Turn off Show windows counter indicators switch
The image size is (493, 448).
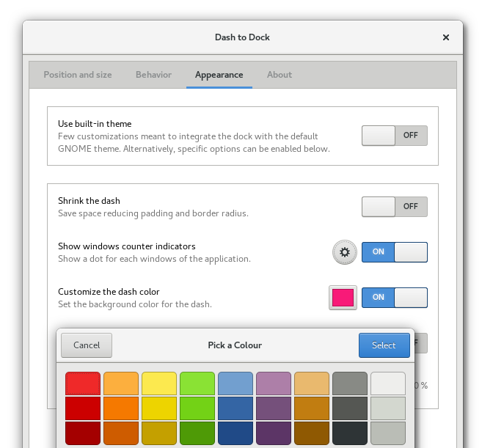tap(395, 252)
